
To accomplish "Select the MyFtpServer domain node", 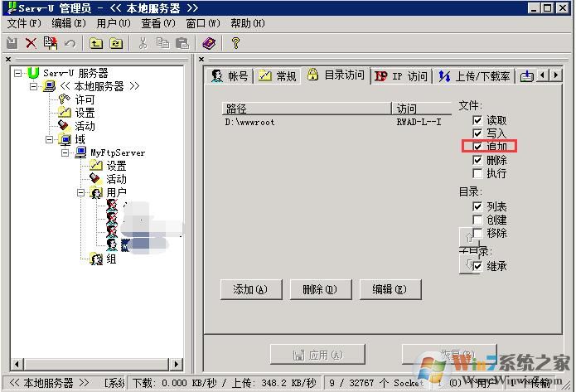I will (118, 152).
